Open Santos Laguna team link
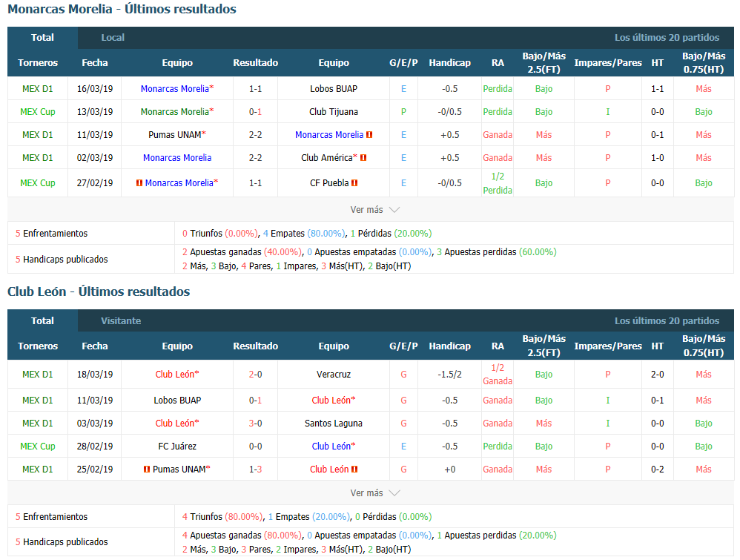The height and width of the screenshot is (560, 740). [334, 424]
